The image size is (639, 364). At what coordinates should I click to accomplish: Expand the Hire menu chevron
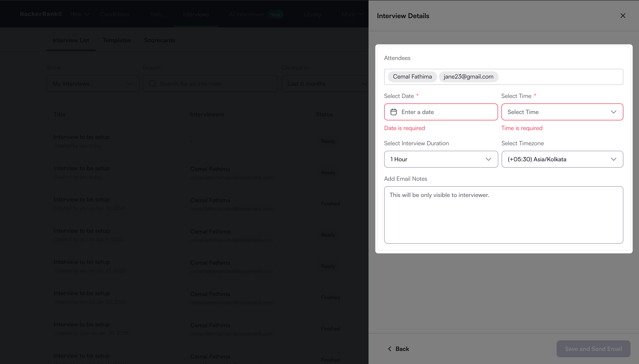[87, 15]
